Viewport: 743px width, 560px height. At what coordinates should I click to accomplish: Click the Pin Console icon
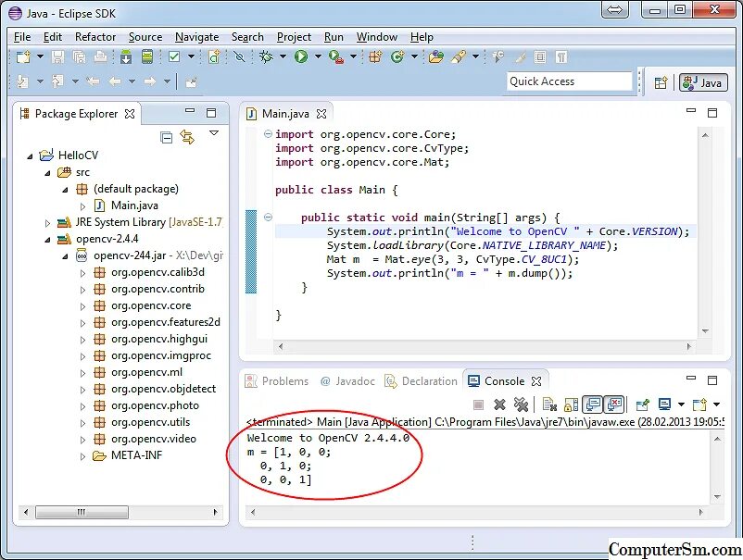click(x=643, y=404)
